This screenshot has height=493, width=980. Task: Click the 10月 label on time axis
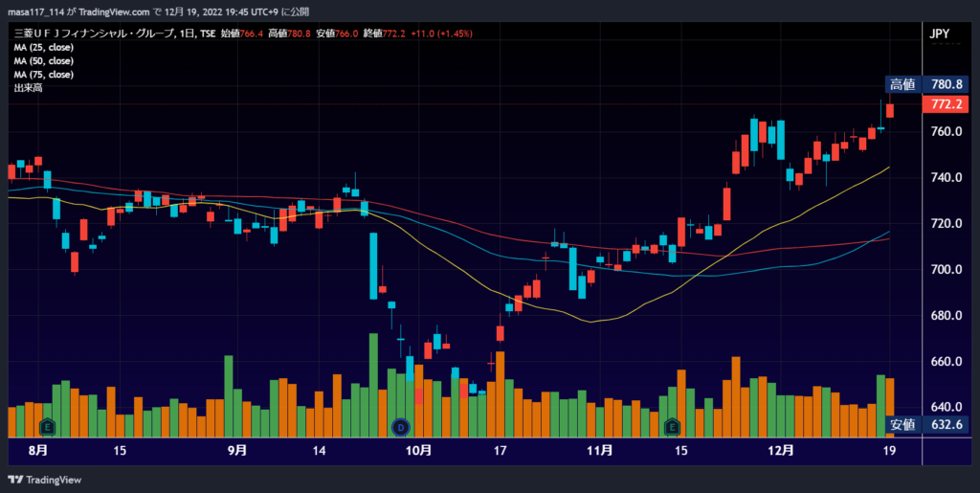(x=418, y=450)
